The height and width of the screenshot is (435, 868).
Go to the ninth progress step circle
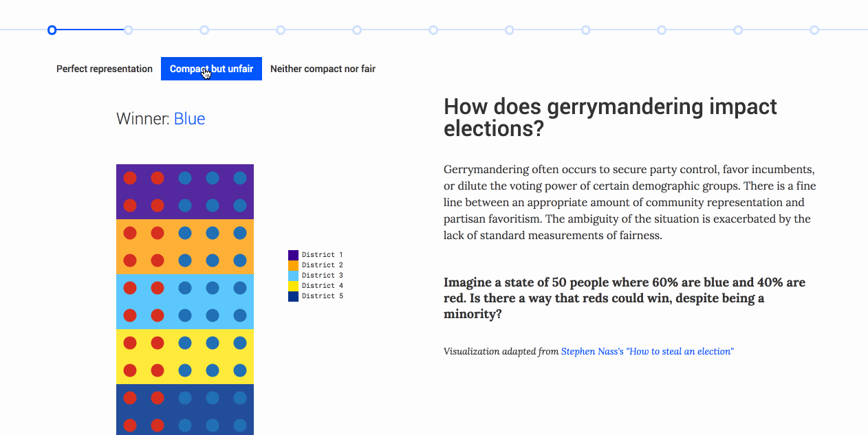(x=662, y=30)
